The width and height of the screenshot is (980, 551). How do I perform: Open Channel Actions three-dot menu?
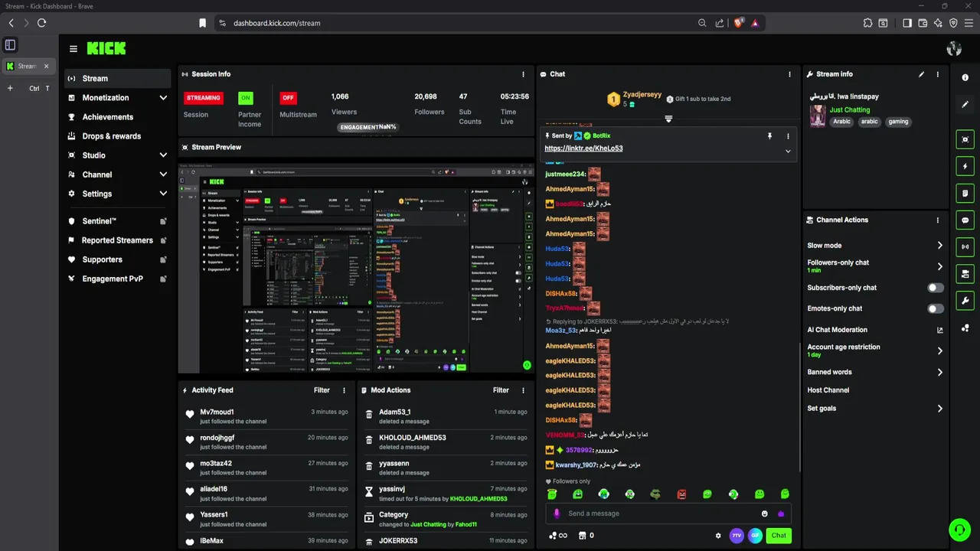[x=937, y=220]
